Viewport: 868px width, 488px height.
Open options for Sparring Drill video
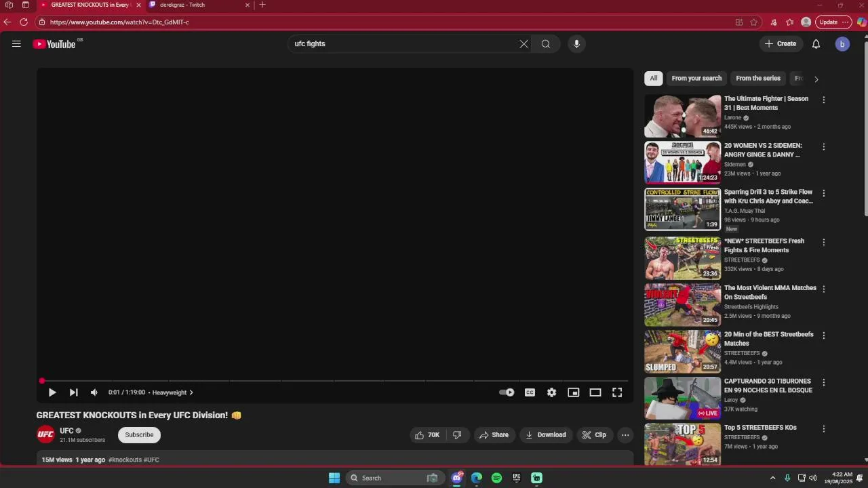click(x=824, y=193)
